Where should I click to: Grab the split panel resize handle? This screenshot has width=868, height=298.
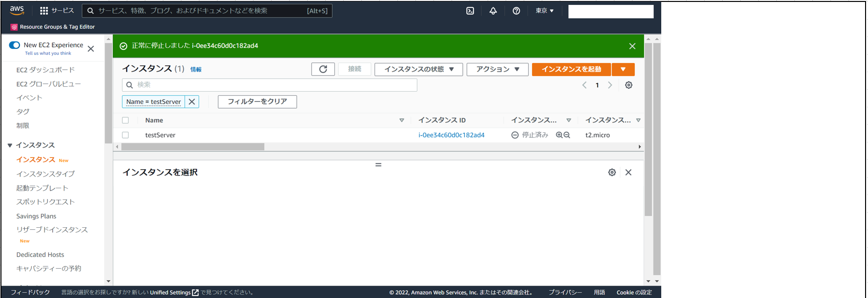[x=378, y=165]
